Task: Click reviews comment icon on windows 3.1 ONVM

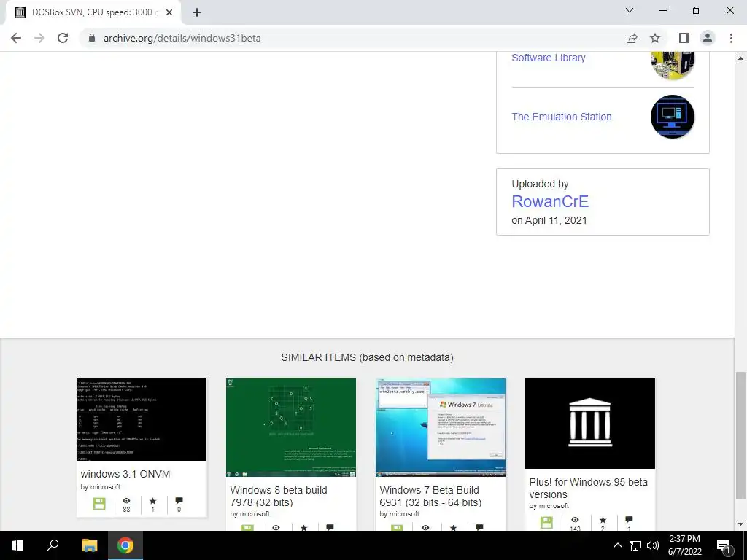Action: [x=179, y=500]
